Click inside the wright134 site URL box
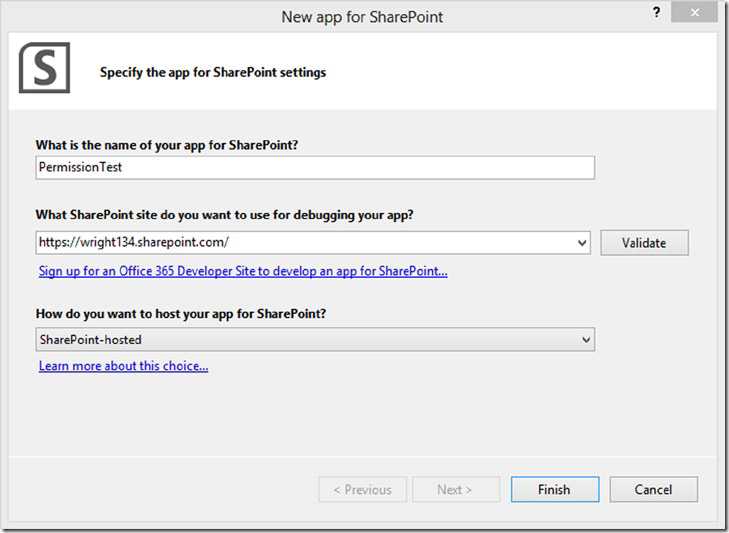729x533 pixels. click(x=300, y=242)
